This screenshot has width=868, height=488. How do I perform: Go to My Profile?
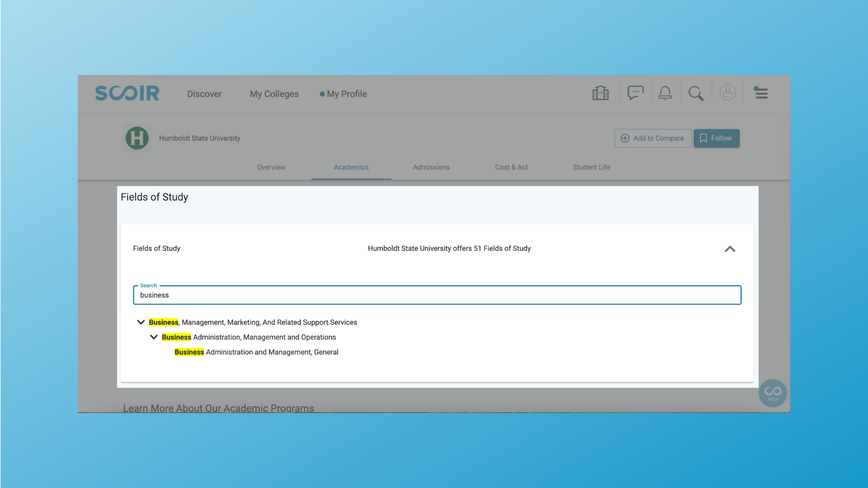coord(343,94)
